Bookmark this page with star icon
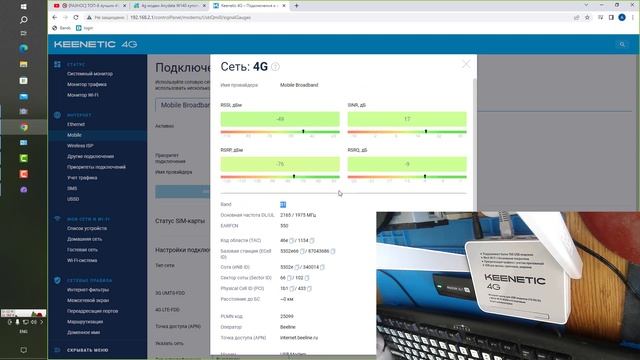Screen dimensions: 640x360 [587, 18]
